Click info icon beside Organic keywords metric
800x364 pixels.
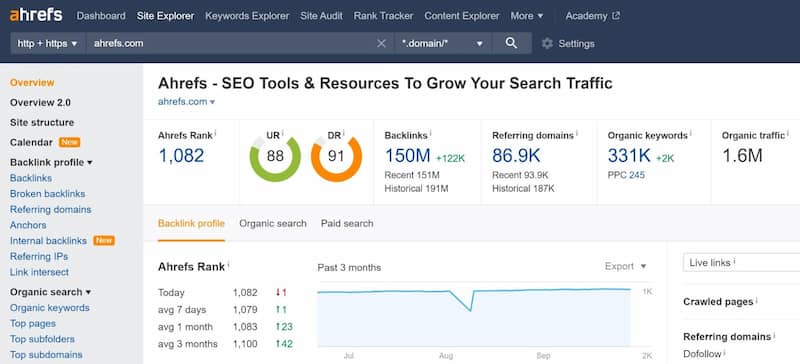pos(691,133)
